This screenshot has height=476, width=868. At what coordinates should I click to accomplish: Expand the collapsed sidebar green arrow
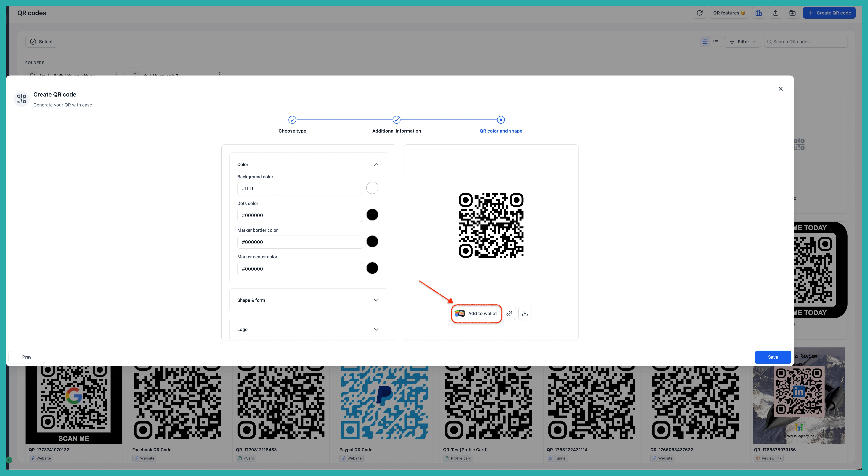coord(9,460)
